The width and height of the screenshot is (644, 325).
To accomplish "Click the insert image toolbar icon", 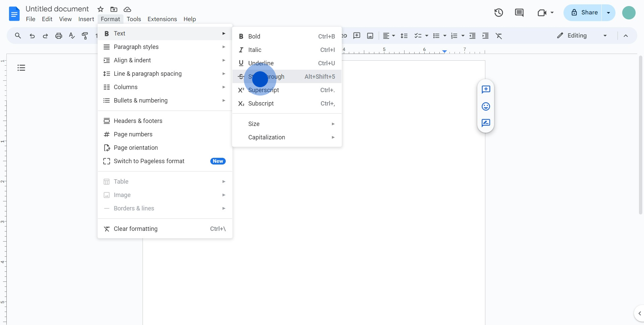I will pyautogui.click(x=370, y=36).
